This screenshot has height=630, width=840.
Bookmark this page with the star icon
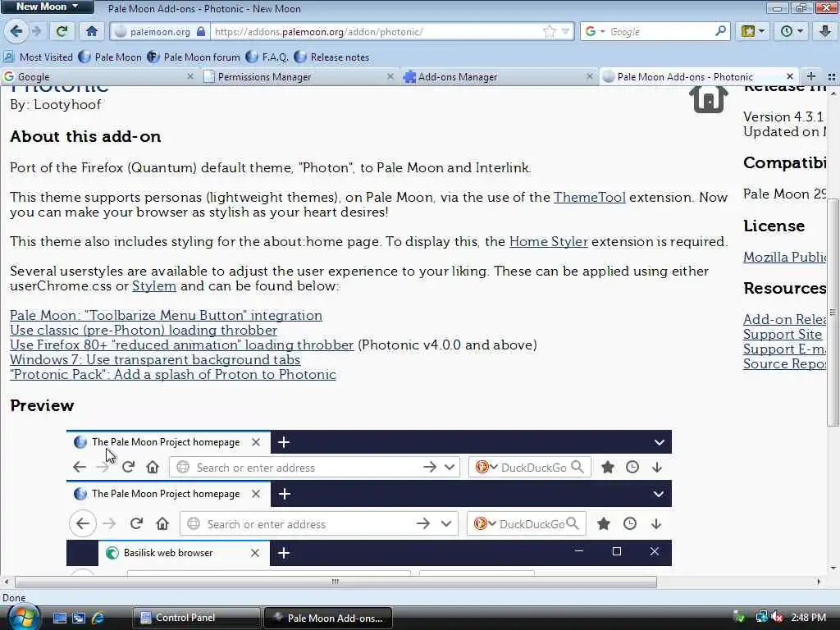(x=549, y=32)
